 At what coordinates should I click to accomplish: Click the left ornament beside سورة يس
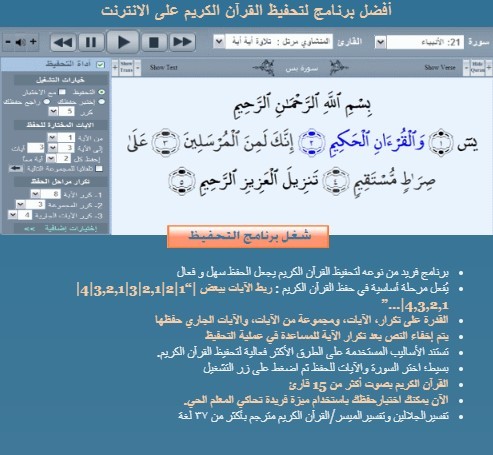click(x=264, y=68)
